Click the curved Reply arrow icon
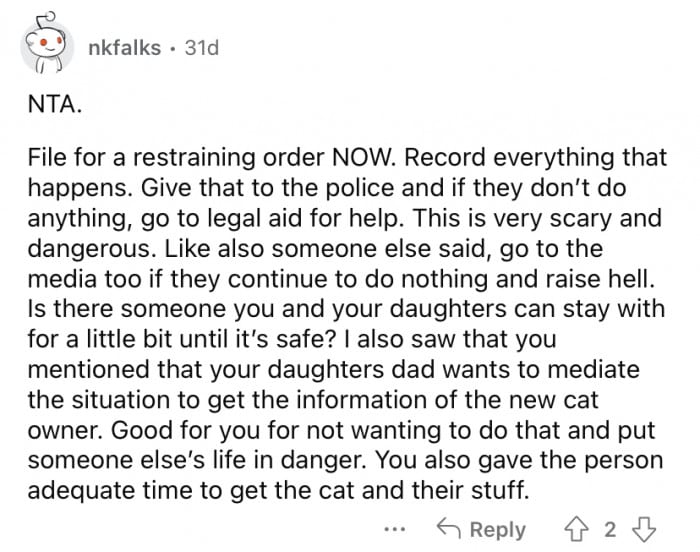The height and width of the screenshot is (552, 700). click(449, 528)
